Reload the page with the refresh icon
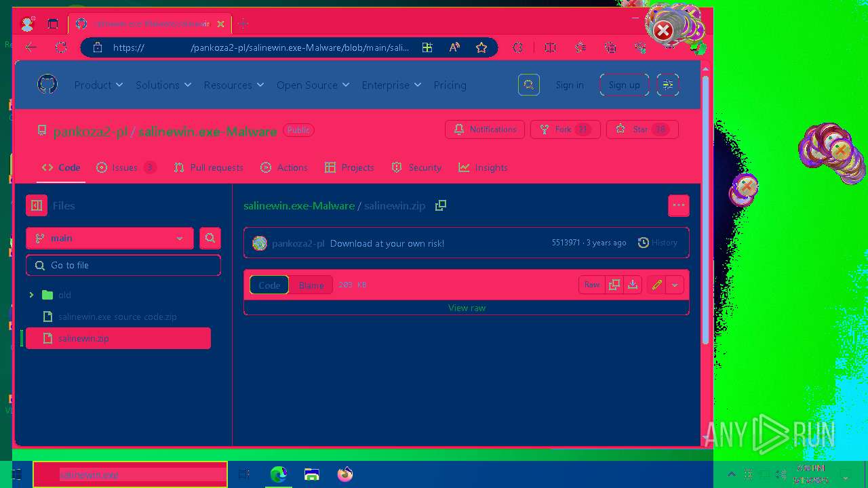 coord(61,47)
